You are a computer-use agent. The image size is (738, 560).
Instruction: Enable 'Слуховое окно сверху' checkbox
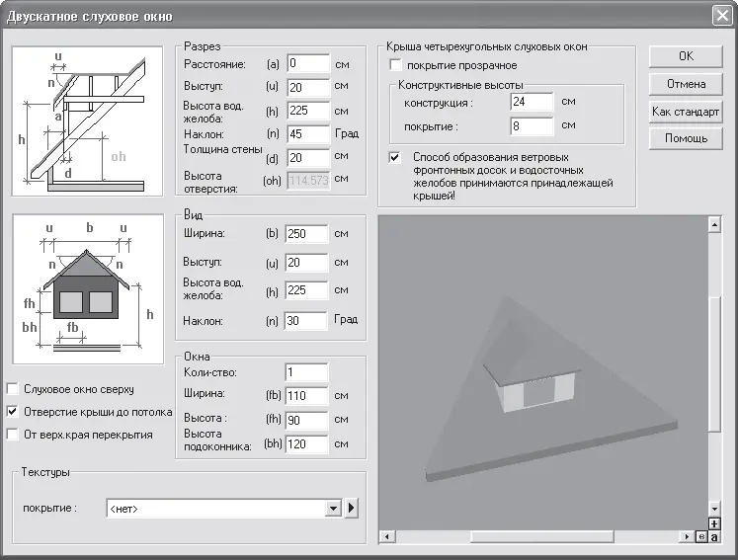[13, 389]
